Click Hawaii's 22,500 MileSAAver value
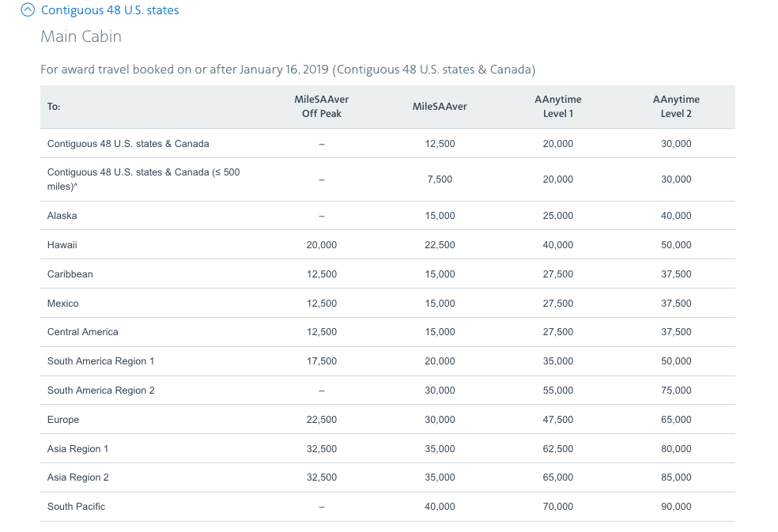This screenshot has height=532, width=778. [x=440, y=245]
